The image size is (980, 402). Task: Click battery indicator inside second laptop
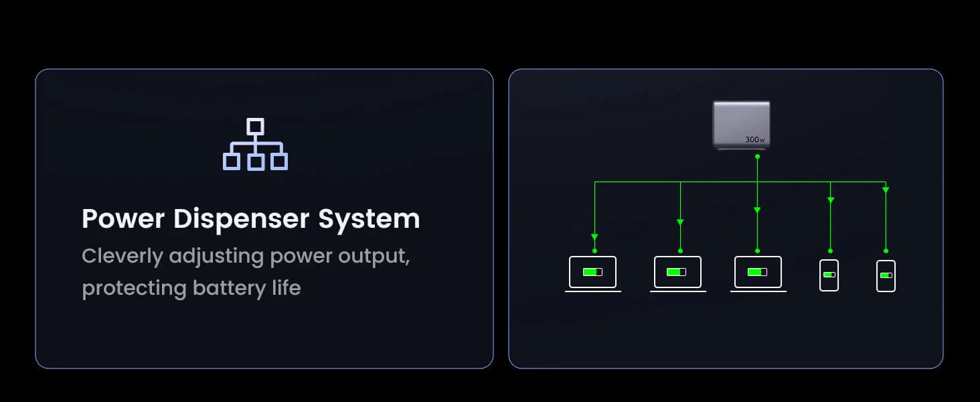(x=677, y=272)
